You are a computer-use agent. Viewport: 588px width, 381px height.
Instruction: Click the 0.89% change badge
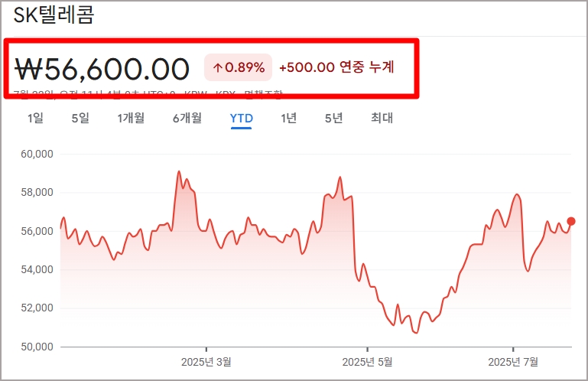click(238, 67)
